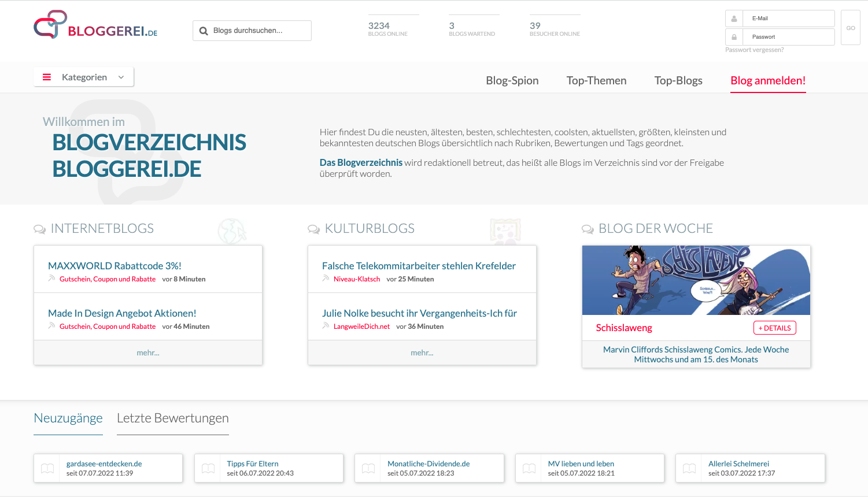The width and height of the screenshot is (868, 497).
Task: Click the book icon beside MV lieben und leben
Action: pos(529,468)
